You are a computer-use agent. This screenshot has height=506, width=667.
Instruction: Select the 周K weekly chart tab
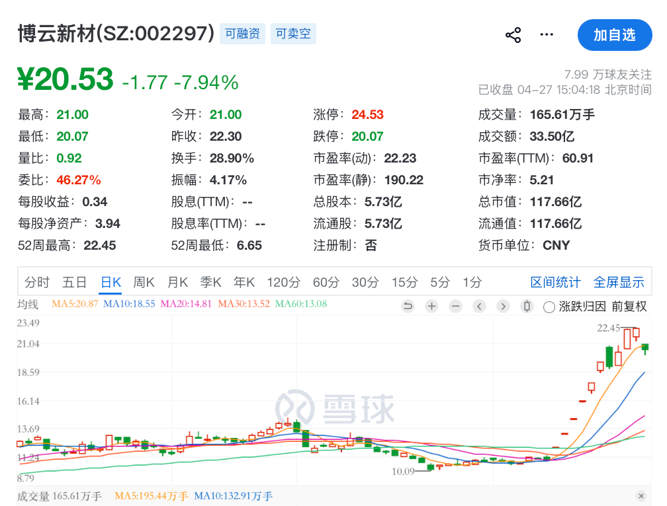pos(144,282)
